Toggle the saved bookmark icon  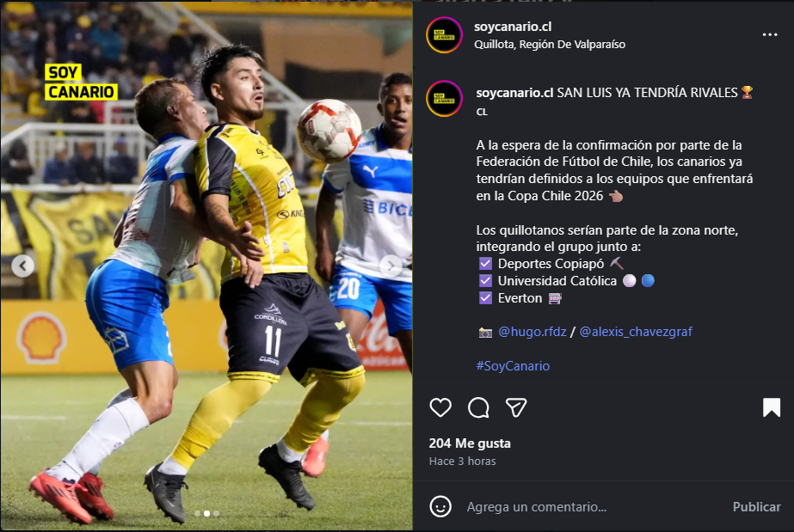point(772,407)
